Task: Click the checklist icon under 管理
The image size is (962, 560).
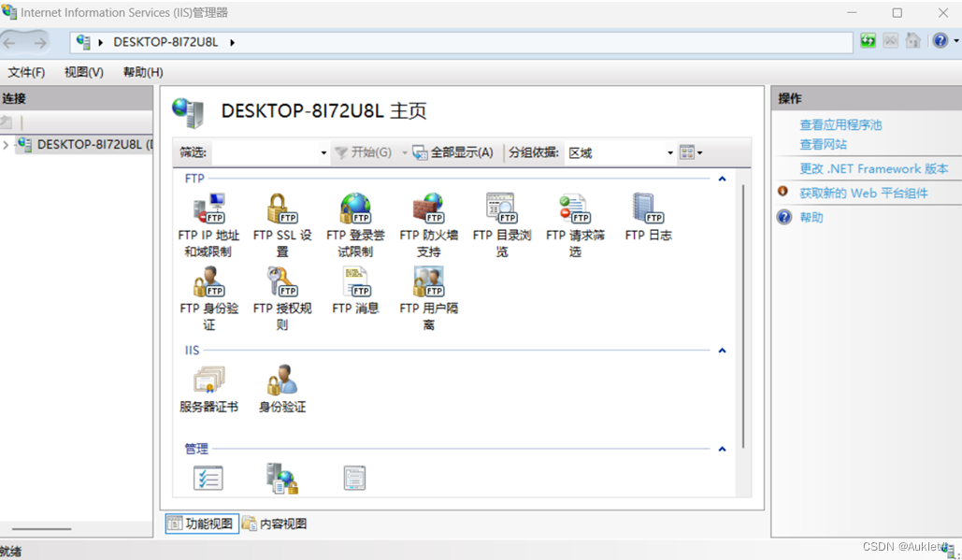Action: [x=208, y=479]
